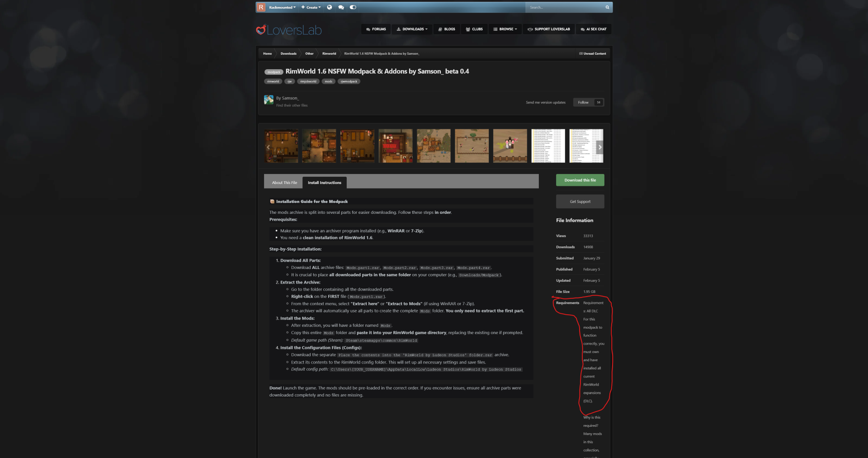Focus the Search input field
Image resolution: width=868 pixels, height=458 pixels.
tap(564, 7)
